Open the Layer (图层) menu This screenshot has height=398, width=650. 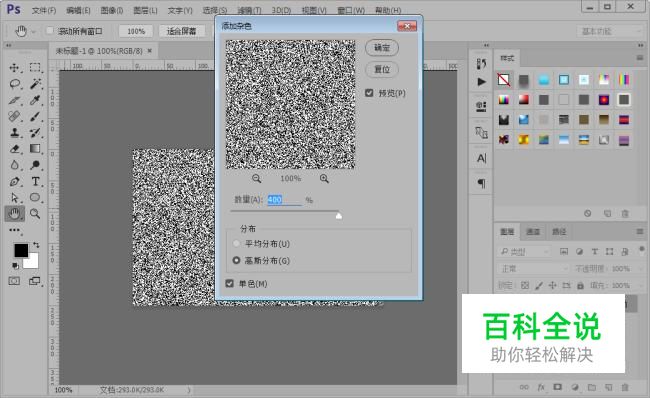[145, 10]
